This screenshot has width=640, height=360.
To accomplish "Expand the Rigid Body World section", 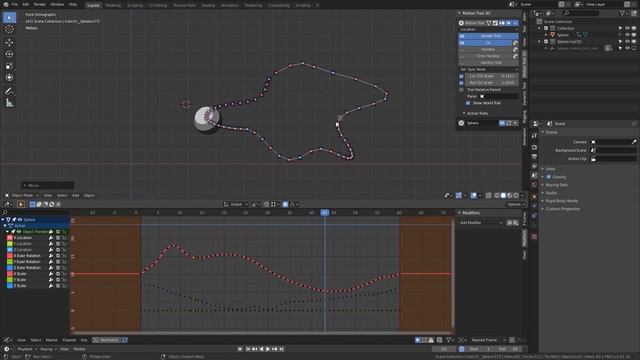I will pyautogui.click(x=562, y=201).
